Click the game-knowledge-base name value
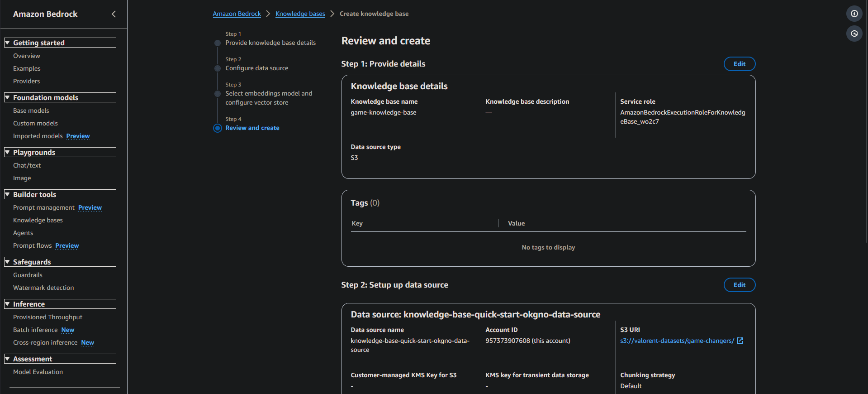 tap(384, 112)
